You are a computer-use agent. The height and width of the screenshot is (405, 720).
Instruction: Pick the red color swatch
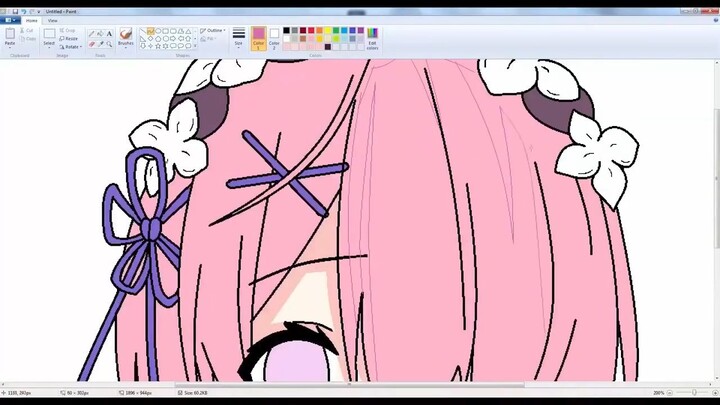pyautogui.click(x=311, y=30)
